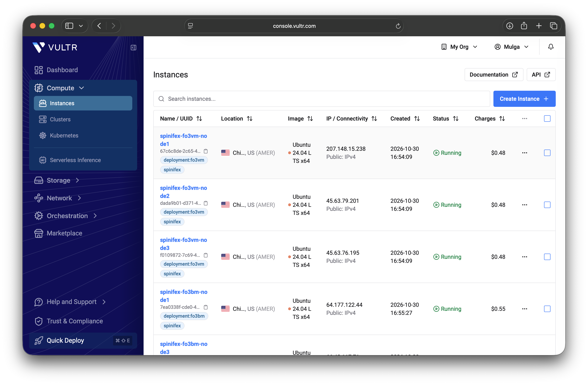Open the Mulga account dropdown

[511, 47]
